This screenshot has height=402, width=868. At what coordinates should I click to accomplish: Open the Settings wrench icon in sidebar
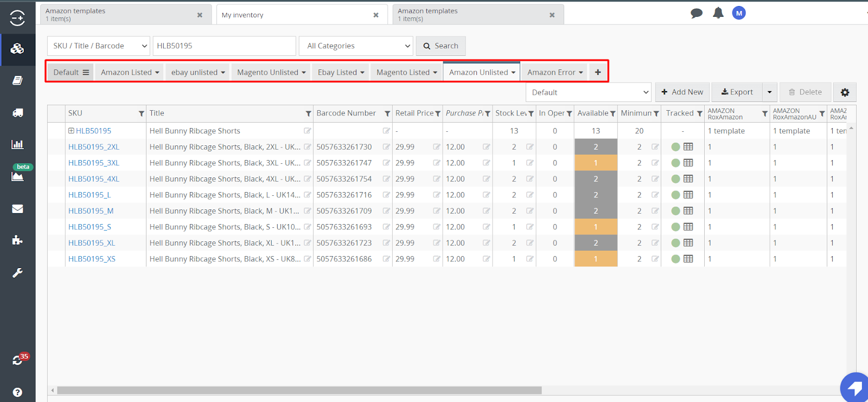click(17, 273)
